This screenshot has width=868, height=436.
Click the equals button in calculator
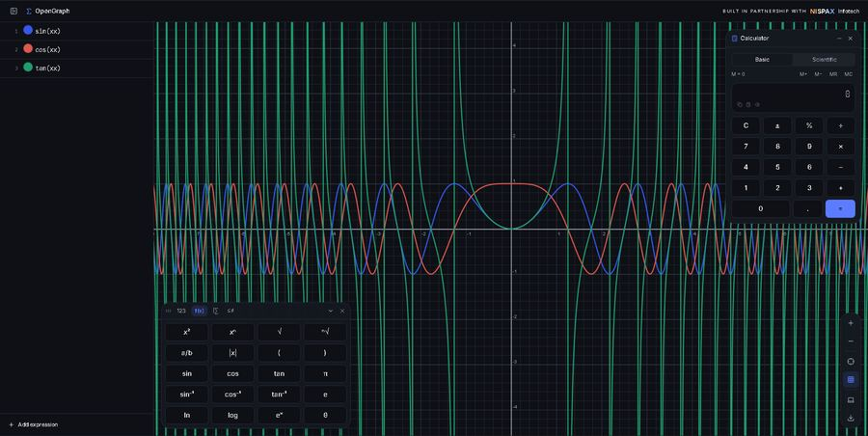click(840, 209)
